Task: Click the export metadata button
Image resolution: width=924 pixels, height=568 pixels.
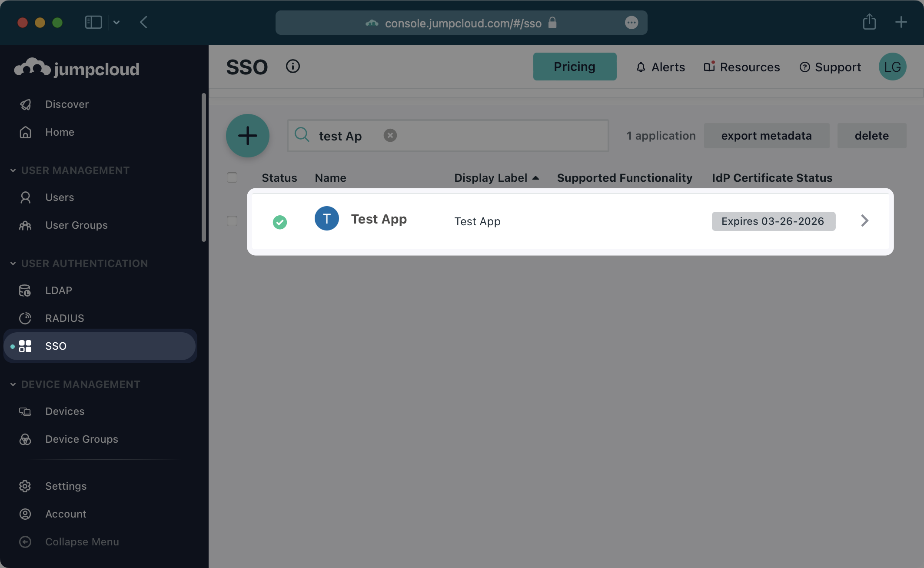Action: pos(766,135)
